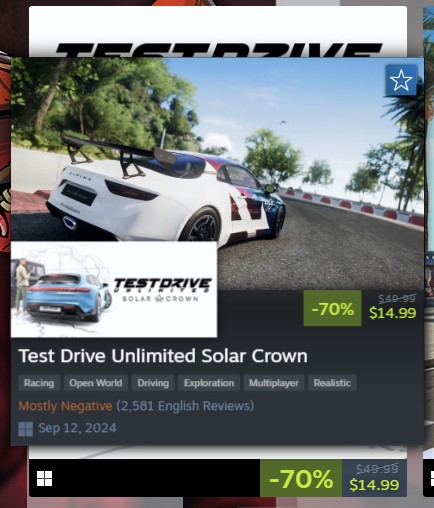Click the white Windows icon on black bar
Viewport: 434px width, 508px height.
(44, 478)
